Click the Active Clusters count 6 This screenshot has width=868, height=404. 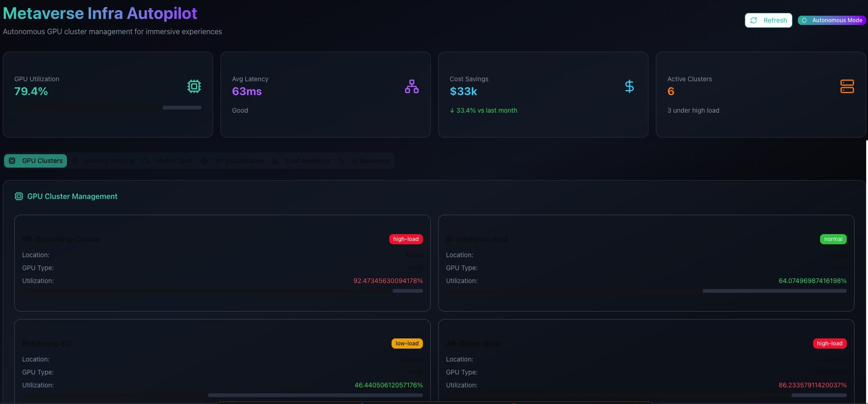[671, 91]
